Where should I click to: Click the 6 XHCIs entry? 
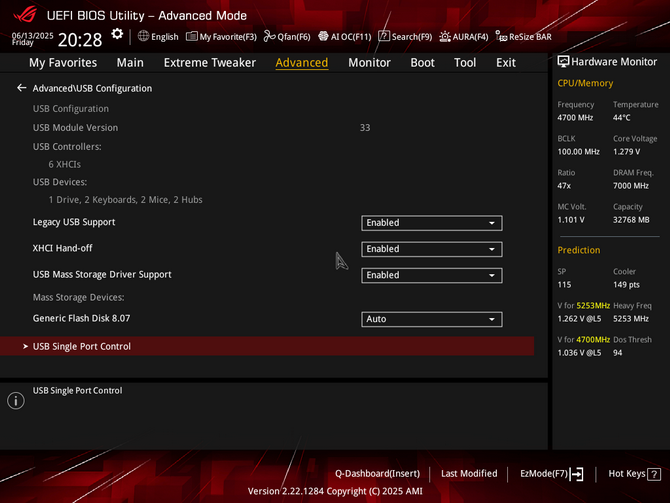coord(65,164)
